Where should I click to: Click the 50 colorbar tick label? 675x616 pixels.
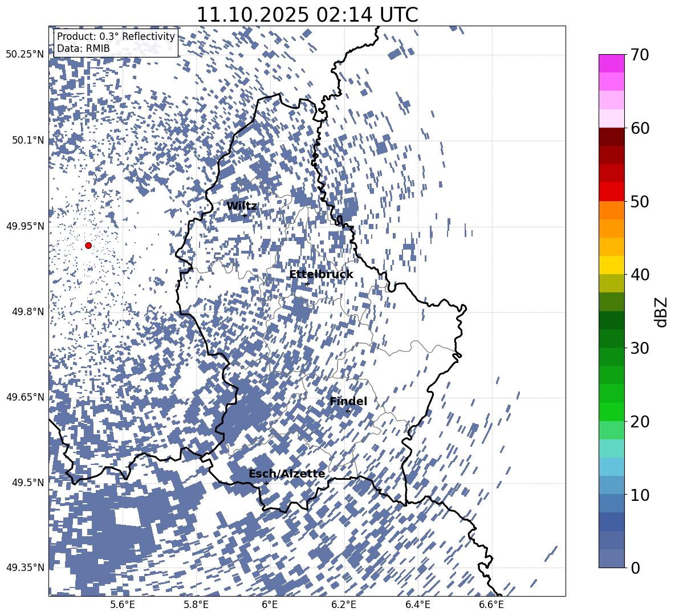click(640, 202)
